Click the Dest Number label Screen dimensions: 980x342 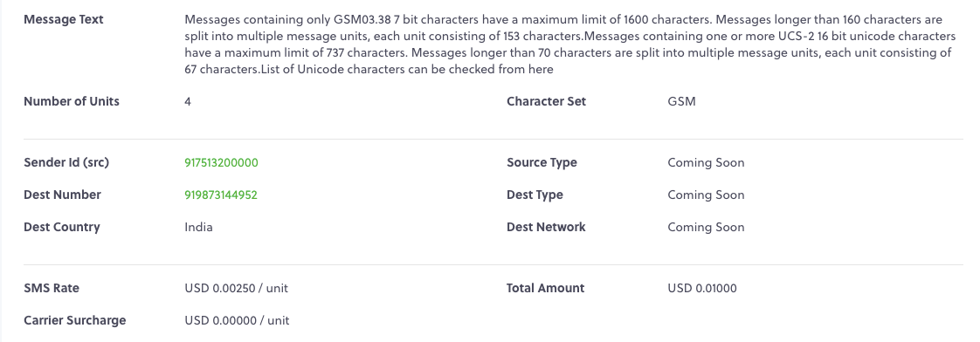coord(62,195)
